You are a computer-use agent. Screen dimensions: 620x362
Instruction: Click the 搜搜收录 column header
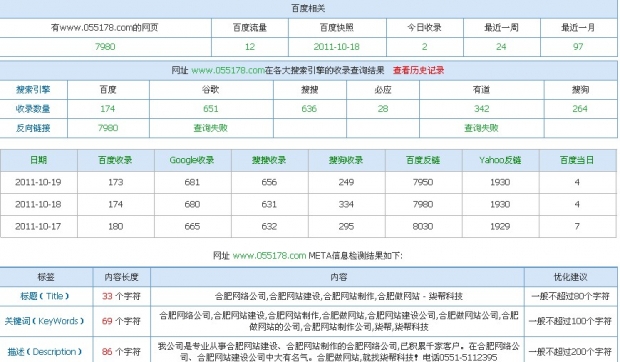coord(269,160)
